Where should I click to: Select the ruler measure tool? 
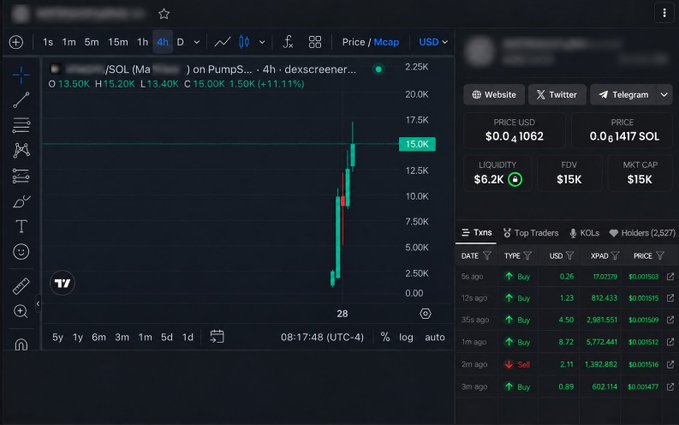21,286
